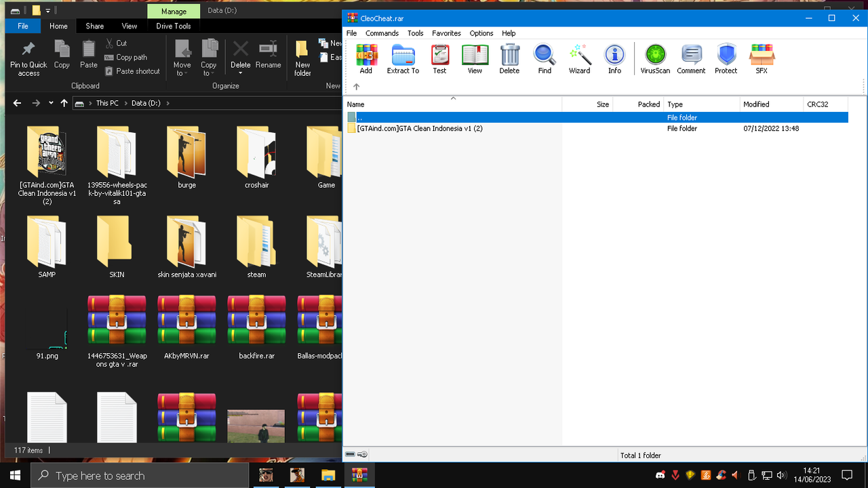Open the Options menu in WinRAR
The height and width of the screenshot is (488, 868).
[x=481, y=33]
